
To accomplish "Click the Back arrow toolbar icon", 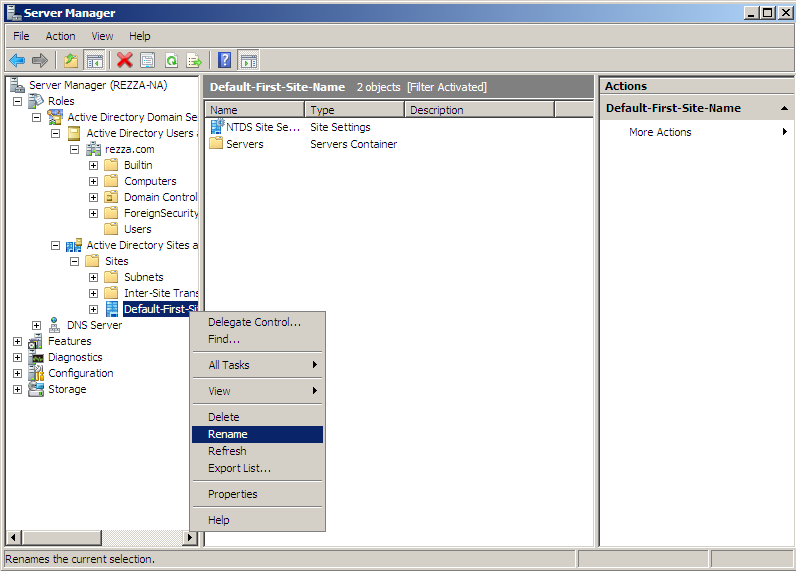I will click(x=17, y=61).
